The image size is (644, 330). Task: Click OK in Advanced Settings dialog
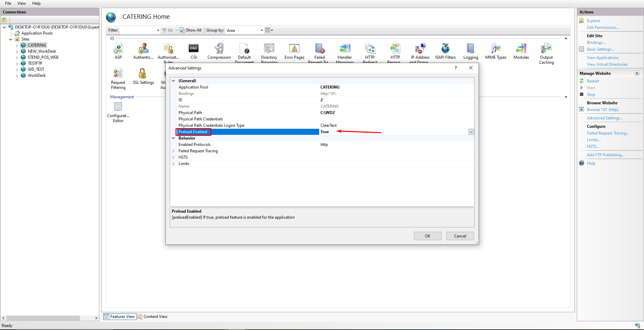[427, 236]
